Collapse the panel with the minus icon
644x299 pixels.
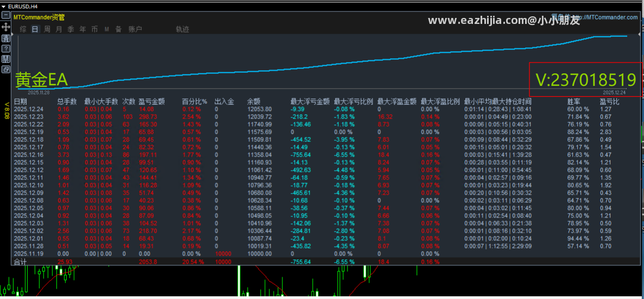click(6, 16)
